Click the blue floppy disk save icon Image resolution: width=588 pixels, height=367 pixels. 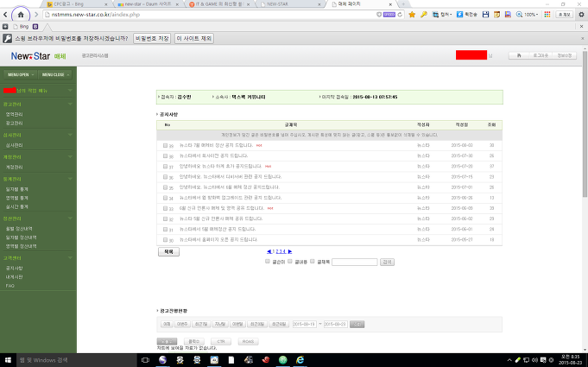[x=485, y=15]
